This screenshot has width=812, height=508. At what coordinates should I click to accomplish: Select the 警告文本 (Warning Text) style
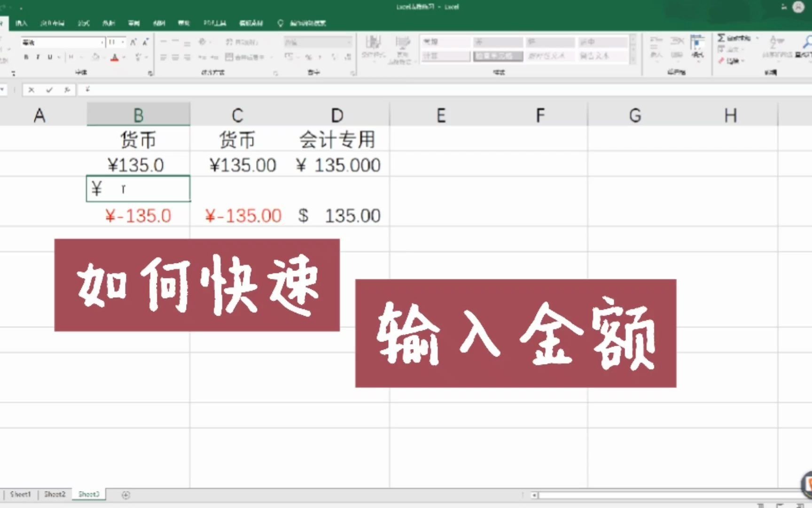603,56
